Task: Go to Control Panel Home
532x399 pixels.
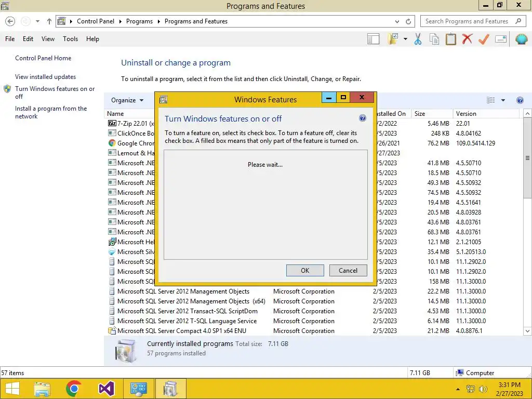Action: tap(43, 58)
